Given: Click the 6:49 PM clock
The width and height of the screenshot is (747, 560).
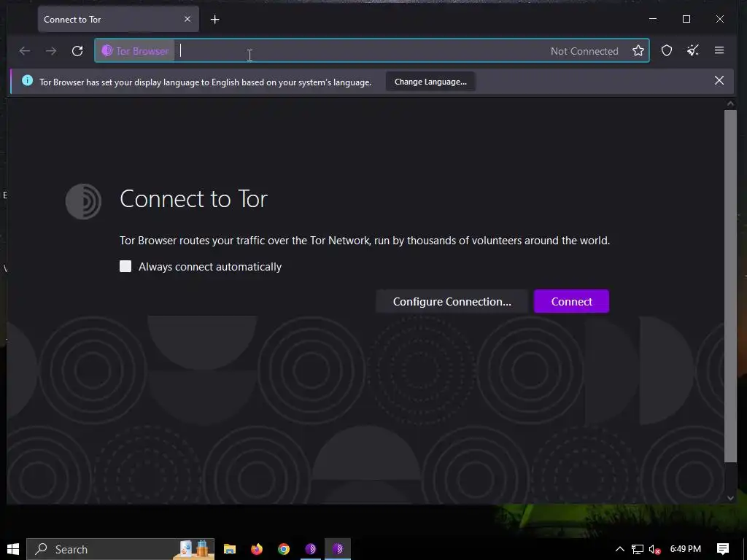Looking at the screenshot, I should (x=685, y=548).
